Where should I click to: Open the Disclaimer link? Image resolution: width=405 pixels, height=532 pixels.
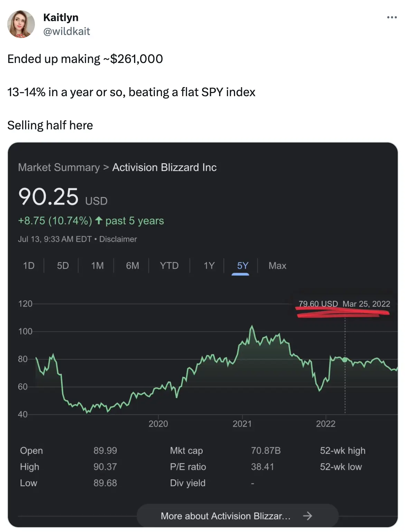pos(118,239)
